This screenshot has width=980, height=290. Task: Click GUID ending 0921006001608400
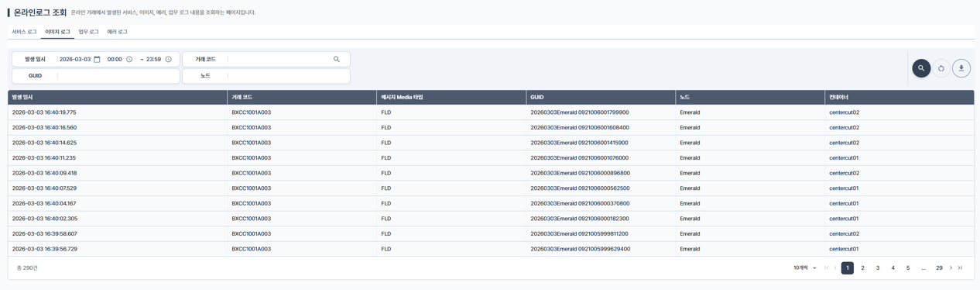click(x=580, y=128)
